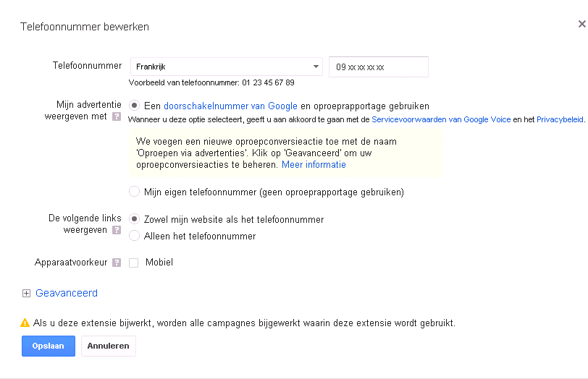Click help icon next to Apparaatvoorkeur
The width and height of the screenshot is (588, 379).
117,263
